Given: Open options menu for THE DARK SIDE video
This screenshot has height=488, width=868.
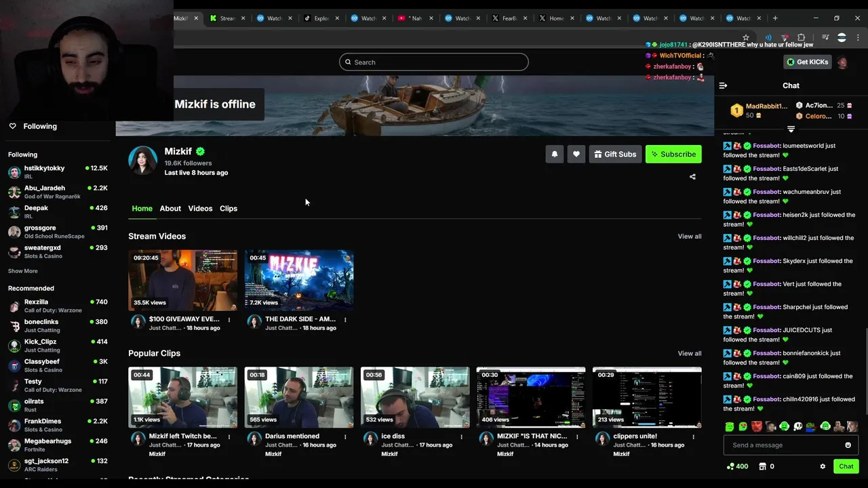Looking at the screenshot, I should (345, 319).
